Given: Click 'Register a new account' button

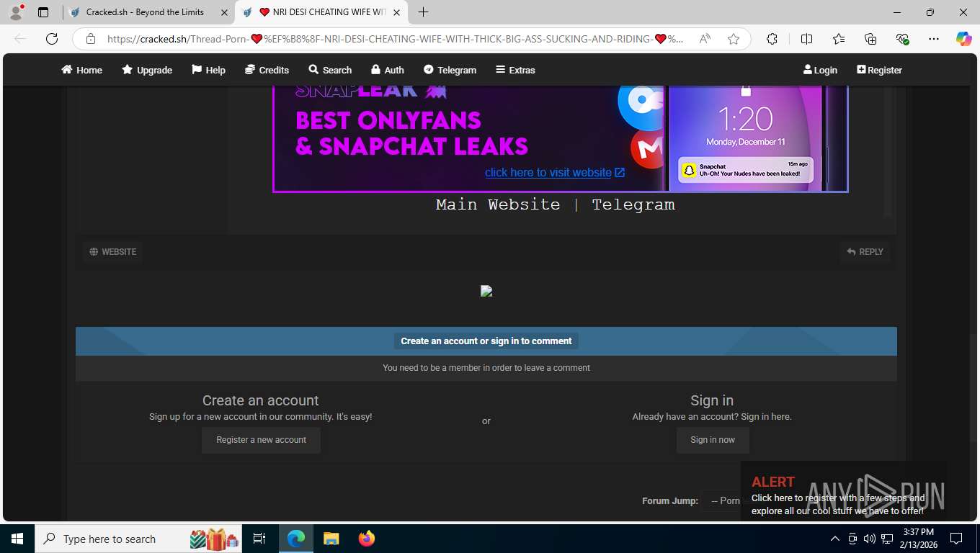Looking at the screenshot, I should [x=261, y=440].
